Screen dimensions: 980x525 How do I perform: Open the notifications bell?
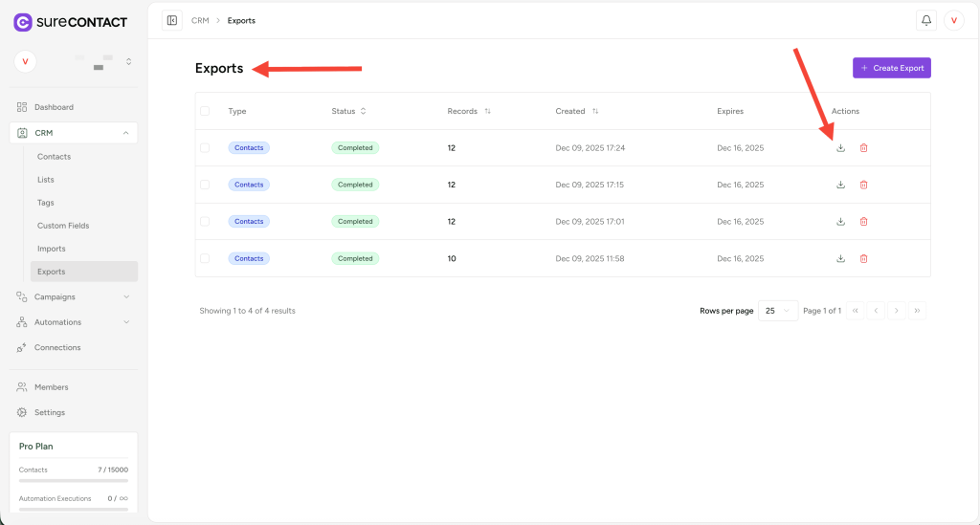coord(926,20)
